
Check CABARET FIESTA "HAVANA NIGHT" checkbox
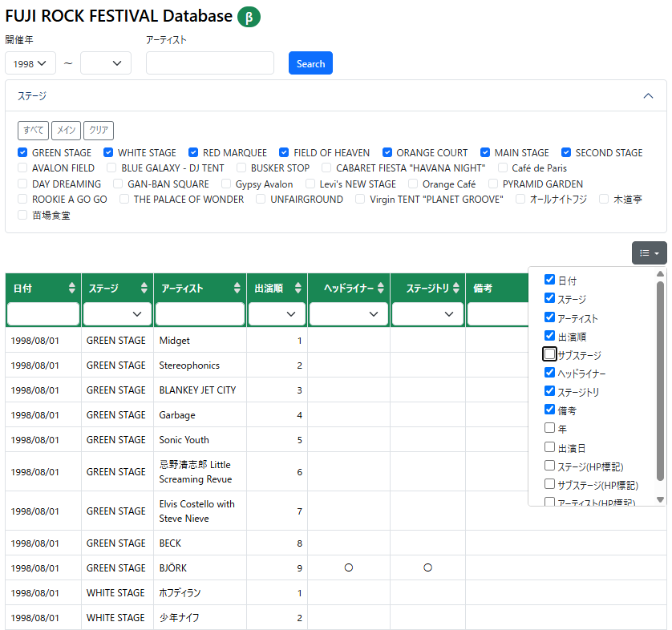click(326, 168)
